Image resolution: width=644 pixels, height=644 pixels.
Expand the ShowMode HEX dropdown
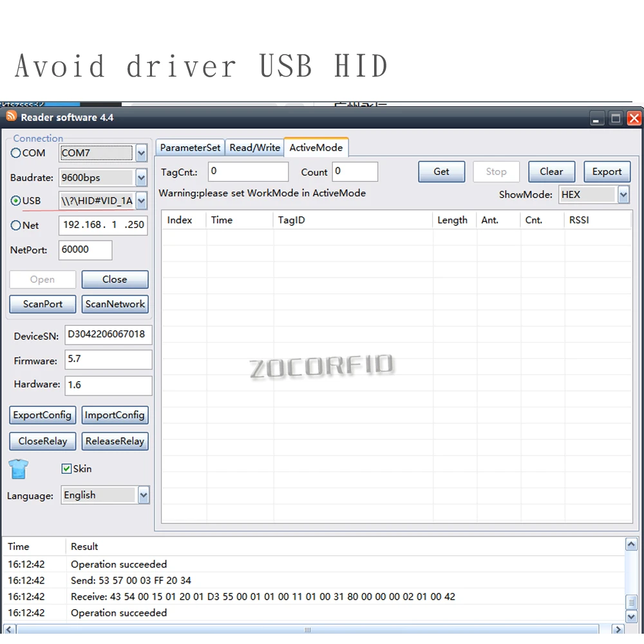point(623,194)
